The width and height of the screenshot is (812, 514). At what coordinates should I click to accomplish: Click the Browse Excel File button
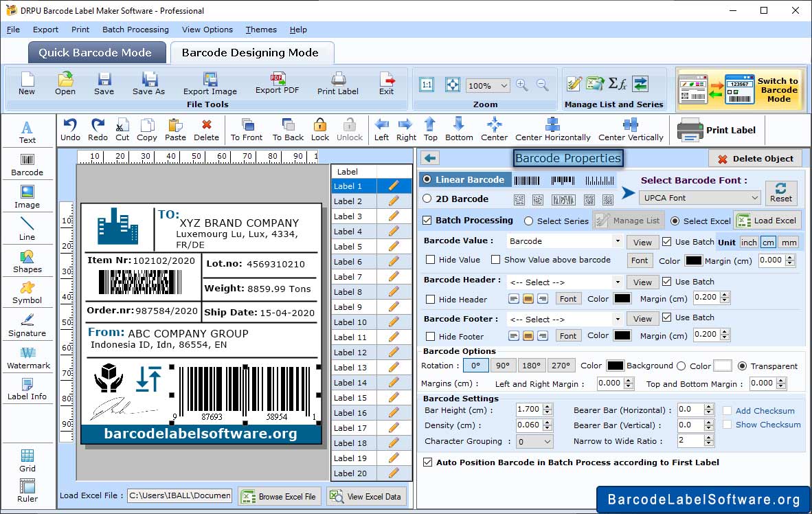[280, 496]
